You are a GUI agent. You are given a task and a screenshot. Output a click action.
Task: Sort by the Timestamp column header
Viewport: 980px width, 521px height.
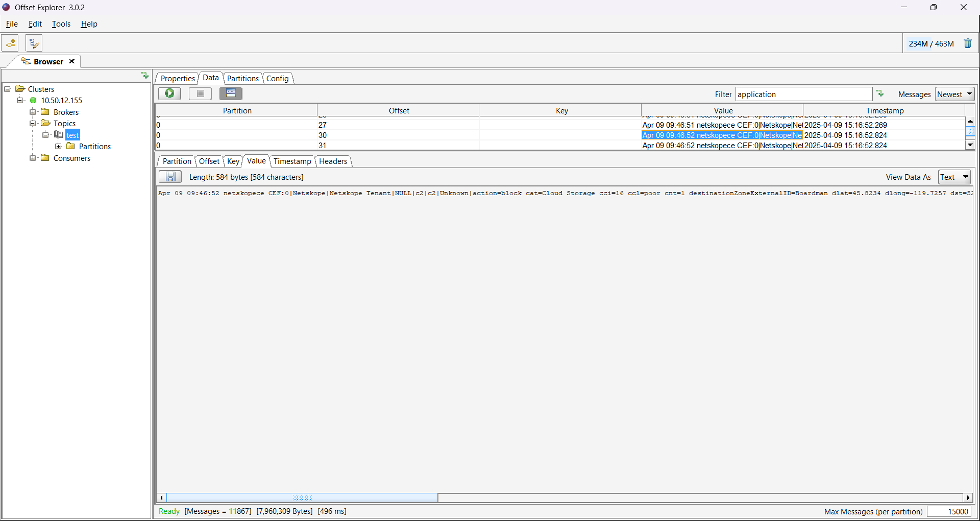(885, 110)
